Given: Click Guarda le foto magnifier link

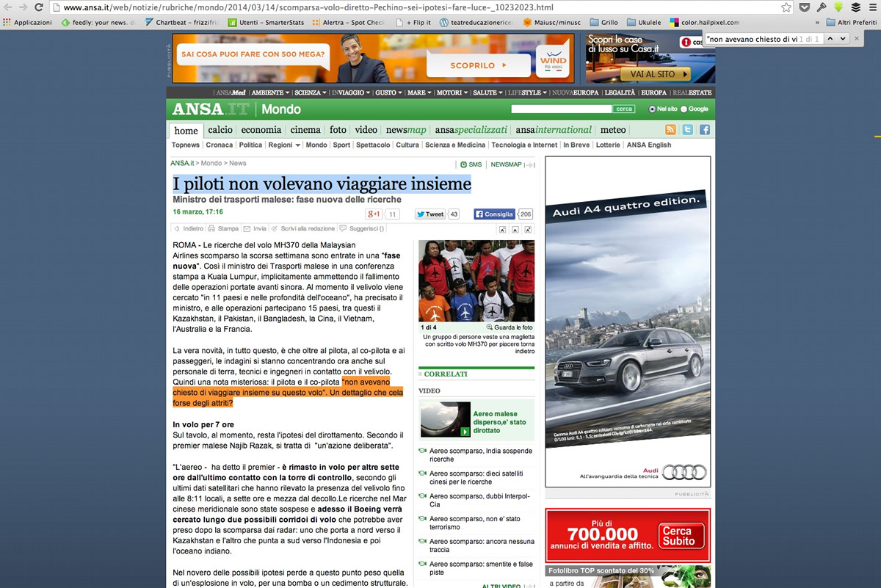Looking at the screenshot, I should [x=510, y=327].
